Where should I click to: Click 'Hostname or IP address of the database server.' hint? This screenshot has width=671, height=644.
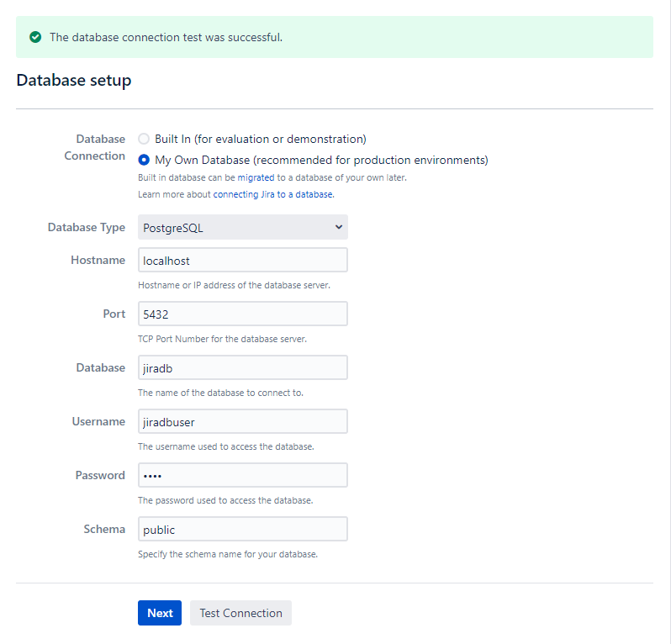point(234,285)
